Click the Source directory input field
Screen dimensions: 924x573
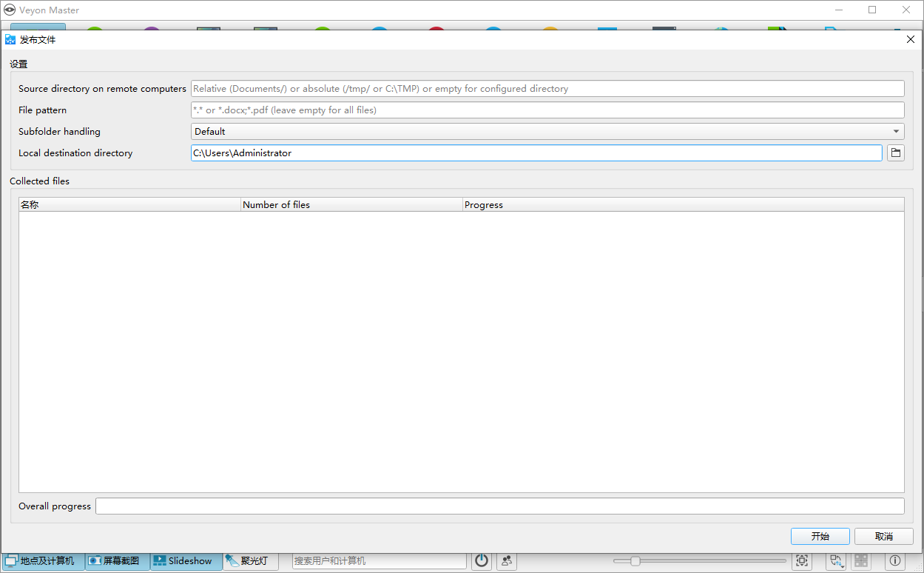tap(547, 89)
